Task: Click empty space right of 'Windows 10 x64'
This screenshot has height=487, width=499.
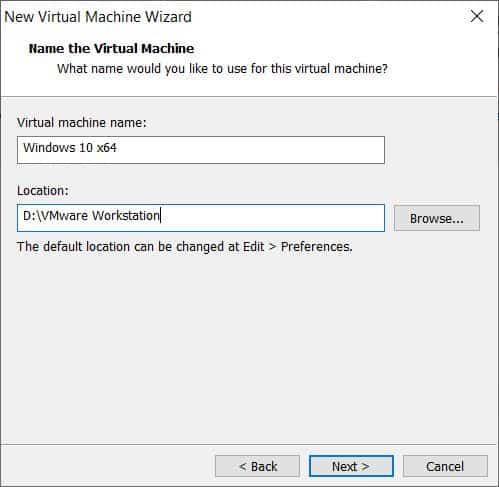Action: pyautogui.click(x=250, y=150)
